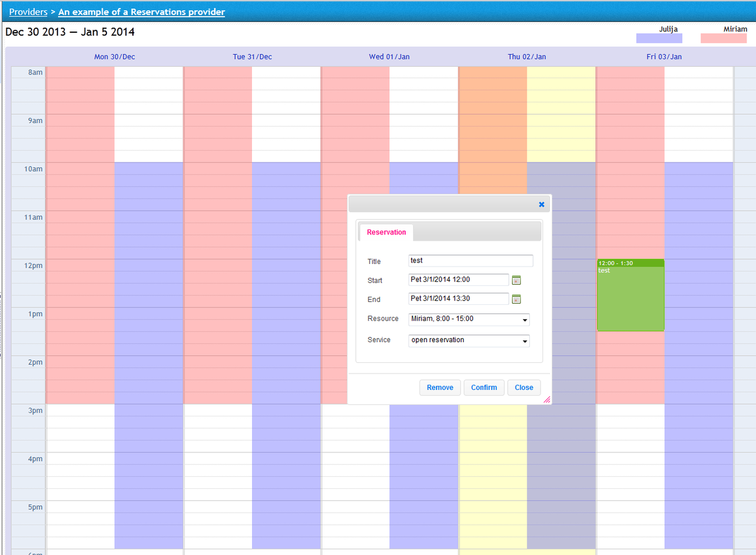Close the reservation dialog with the X
756x555 pixels.
(x=541, y=204)
